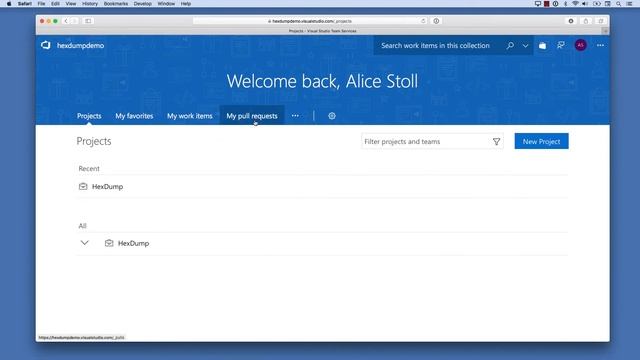Click the volume icon in menu bar
The width and height of the screenshot is (640, 360).
[x=585, y=4]
